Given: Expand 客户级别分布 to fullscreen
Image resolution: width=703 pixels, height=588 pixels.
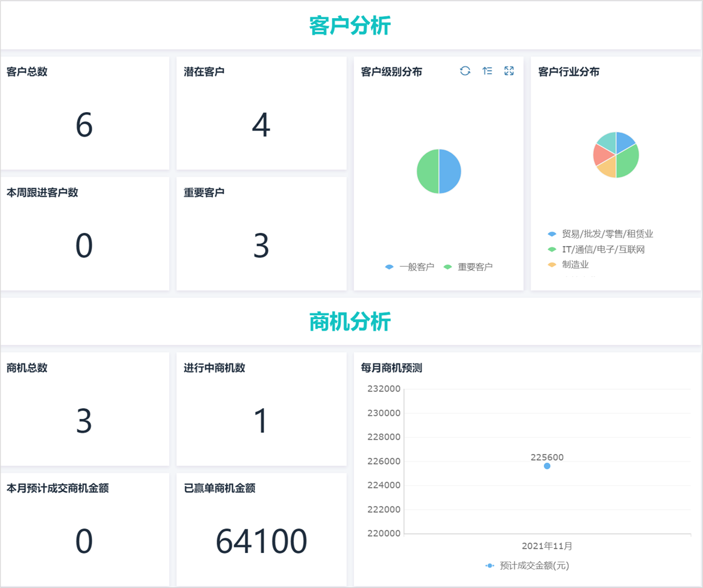Looking at the screenshot, I should point(509,71).
